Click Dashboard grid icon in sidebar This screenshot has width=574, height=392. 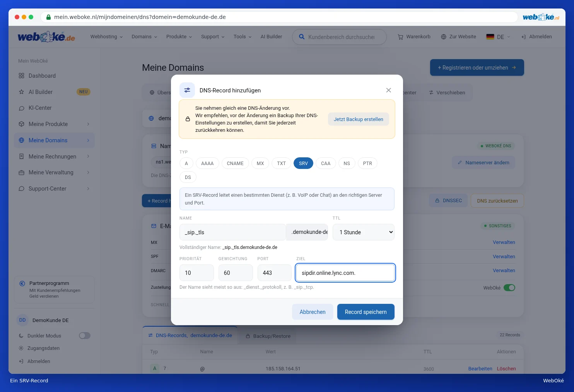(21, 76)
